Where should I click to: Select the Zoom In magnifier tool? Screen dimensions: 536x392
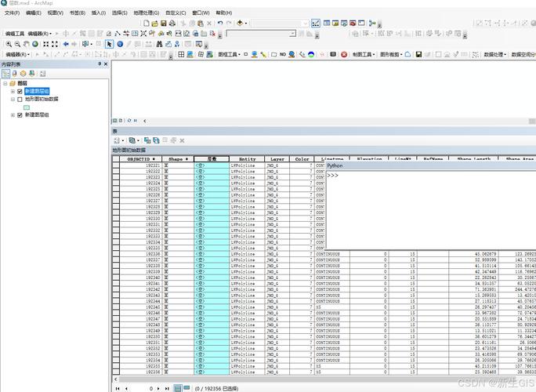click(8, 44)
